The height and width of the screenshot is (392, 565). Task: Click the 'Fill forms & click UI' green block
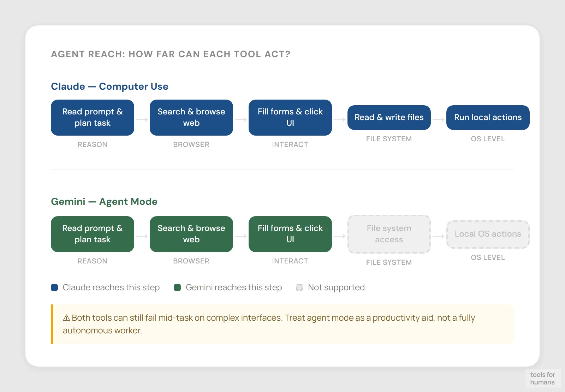[290, 234]
